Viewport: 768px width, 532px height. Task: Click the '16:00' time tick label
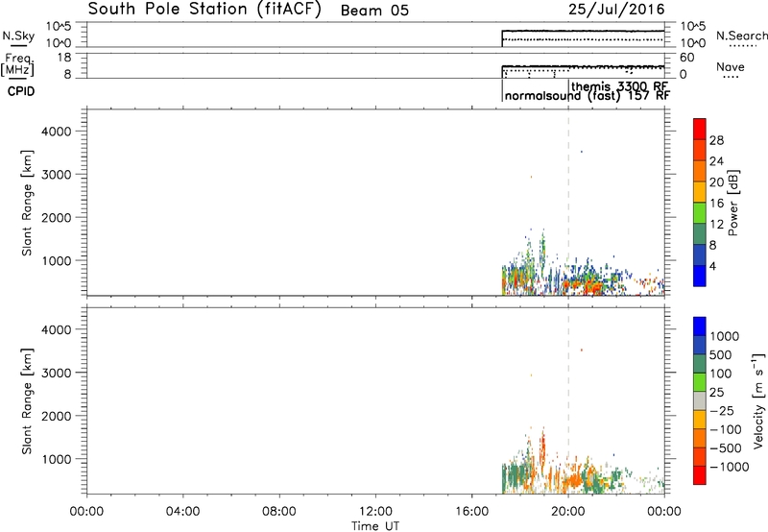point(471,512)
